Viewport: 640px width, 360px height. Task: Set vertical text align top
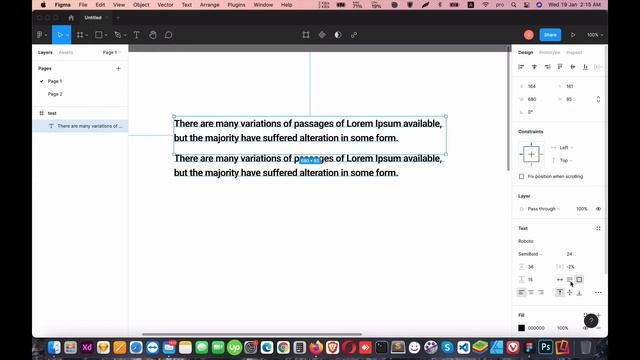tap(560, 293)
